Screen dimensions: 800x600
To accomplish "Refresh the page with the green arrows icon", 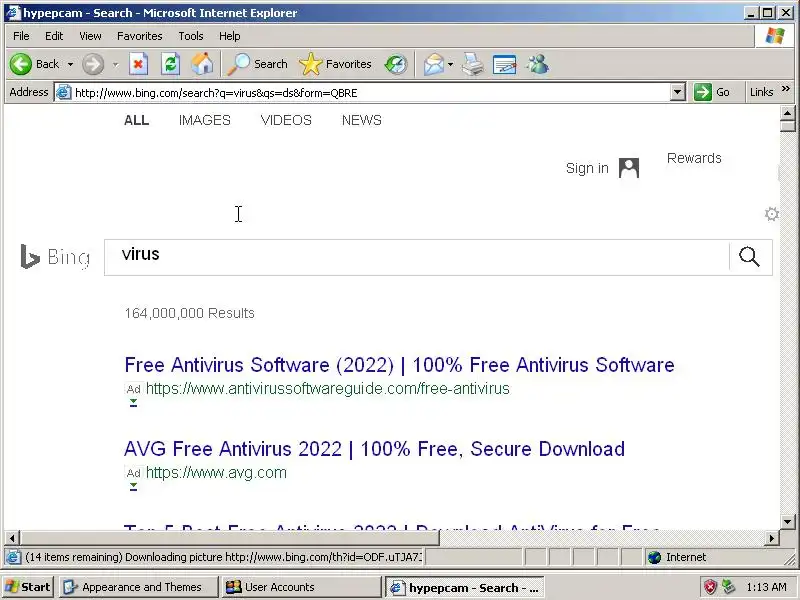I will click(x=170, y=64).
